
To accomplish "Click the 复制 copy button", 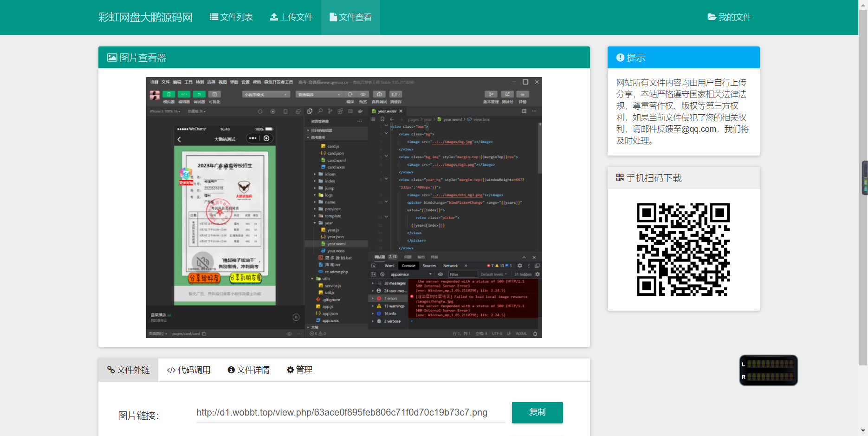I will (x=537, y=412).
